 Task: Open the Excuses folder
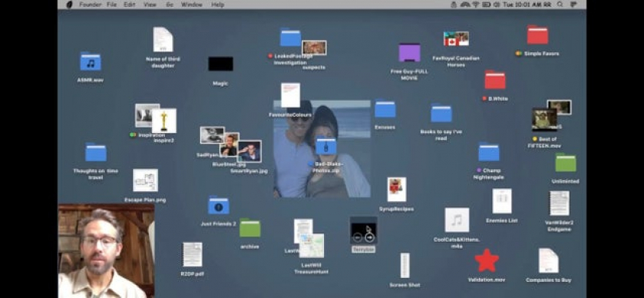385,108
